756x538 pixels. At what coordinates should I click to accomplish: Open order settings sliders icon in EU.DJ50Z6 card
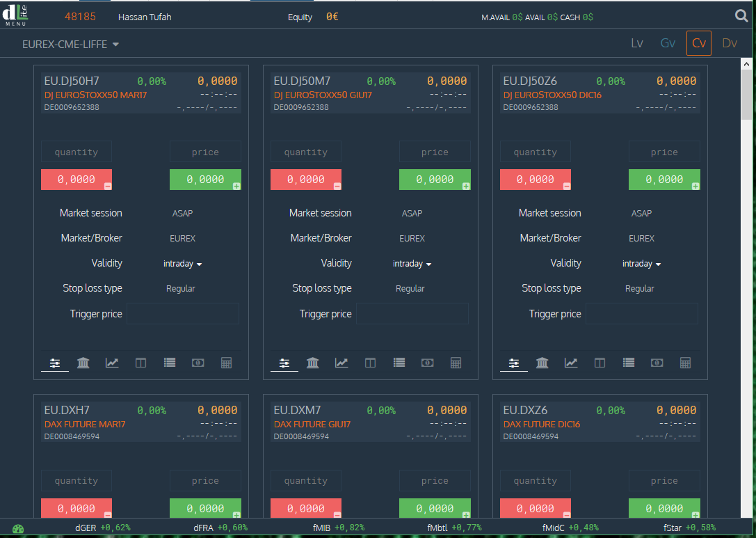514,363
